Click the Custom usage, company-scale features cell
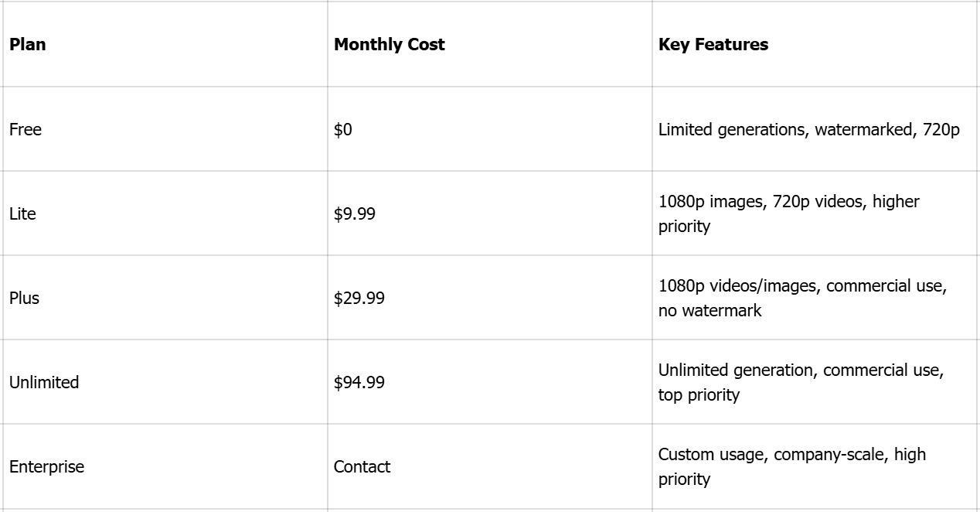980x512 pixels. click(791, 466)
